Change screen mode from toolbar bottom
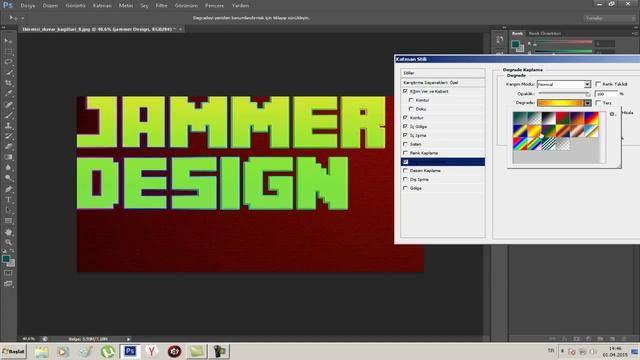The image size is (640, 360). coord(8,284)
